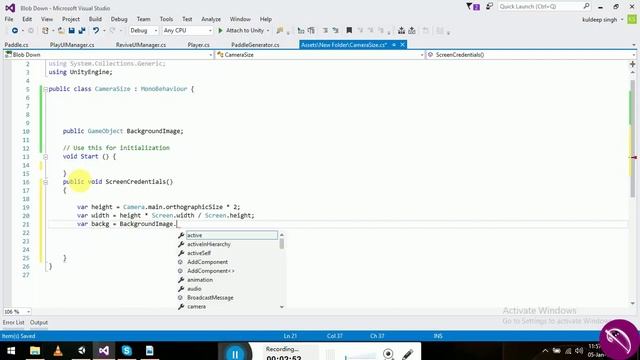Switch to the ReviveUIManager.cs tab
640x360 pixels.
[141, 45]
